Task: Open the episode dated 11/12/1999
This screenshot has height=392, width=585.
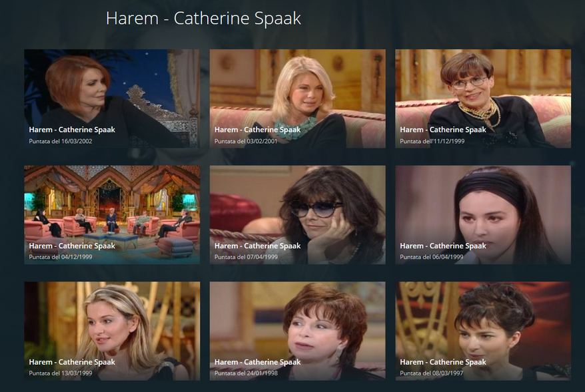Action: coord(483,98)
